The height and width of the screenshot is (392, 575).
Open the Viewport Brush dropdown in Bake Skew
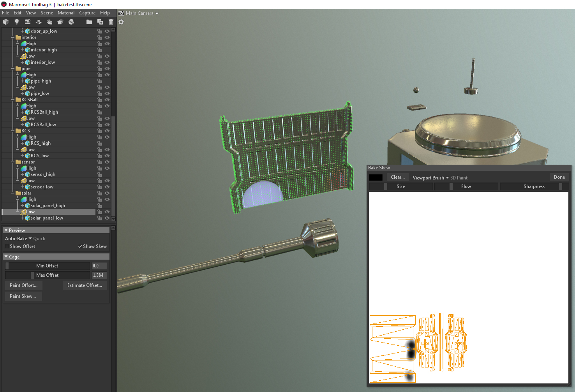point(429,178)
